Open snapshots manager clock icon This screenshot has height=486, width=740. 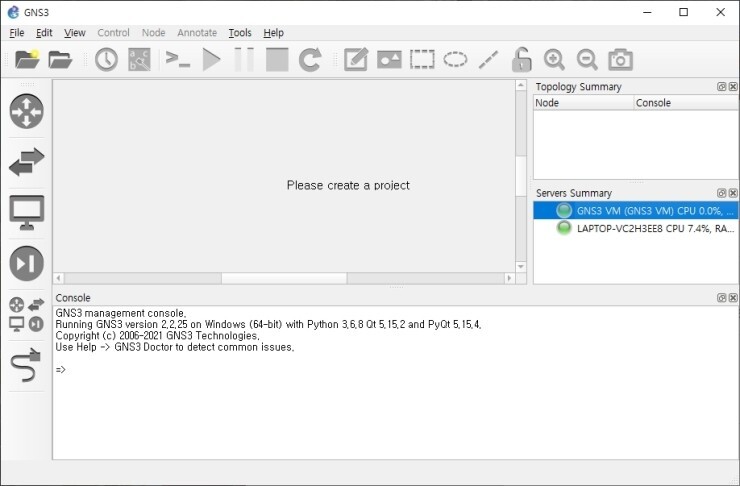106,60
